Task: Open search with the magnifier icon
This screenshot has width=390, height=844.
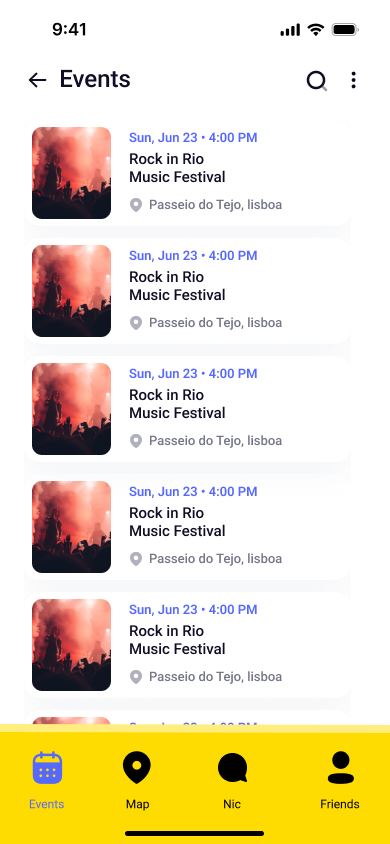Action: click(x=317, y=81)
